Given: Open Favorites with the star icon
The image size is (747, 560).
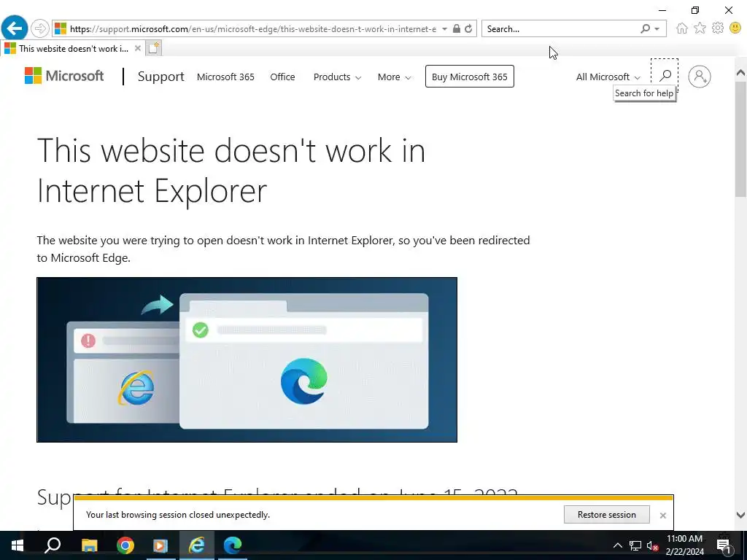Looking at the screenshot, I should (700, 28).
